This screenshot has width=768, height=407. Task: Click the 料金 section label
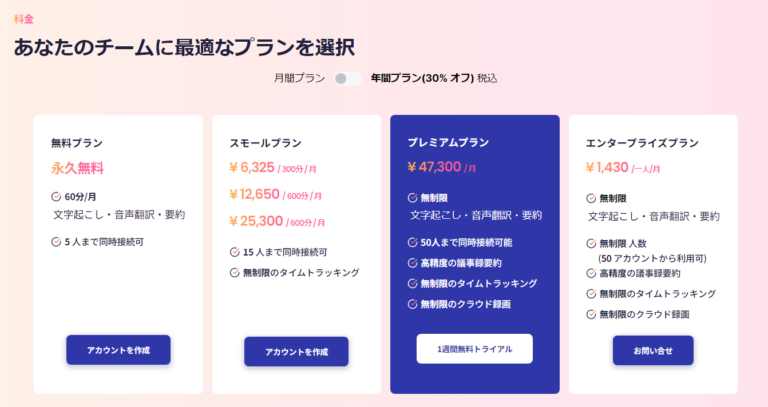click(23, 19)
